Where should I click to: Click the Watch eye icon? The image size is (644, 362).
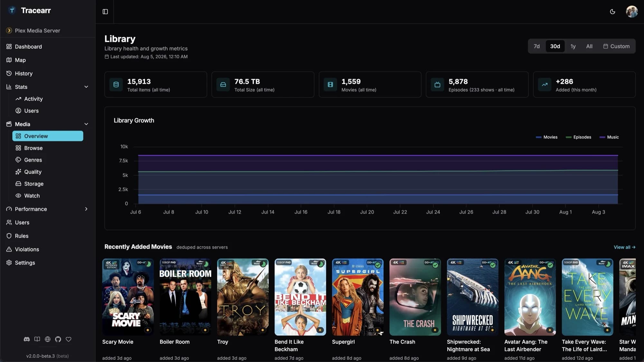(x=18, y=196)
